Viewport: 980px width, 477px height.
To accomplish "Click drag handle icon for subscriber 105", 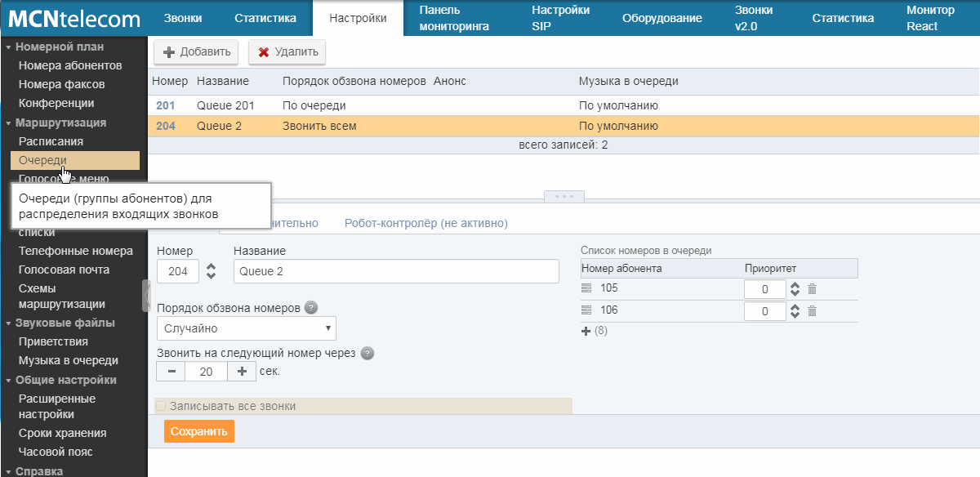I will click(586, 288).
